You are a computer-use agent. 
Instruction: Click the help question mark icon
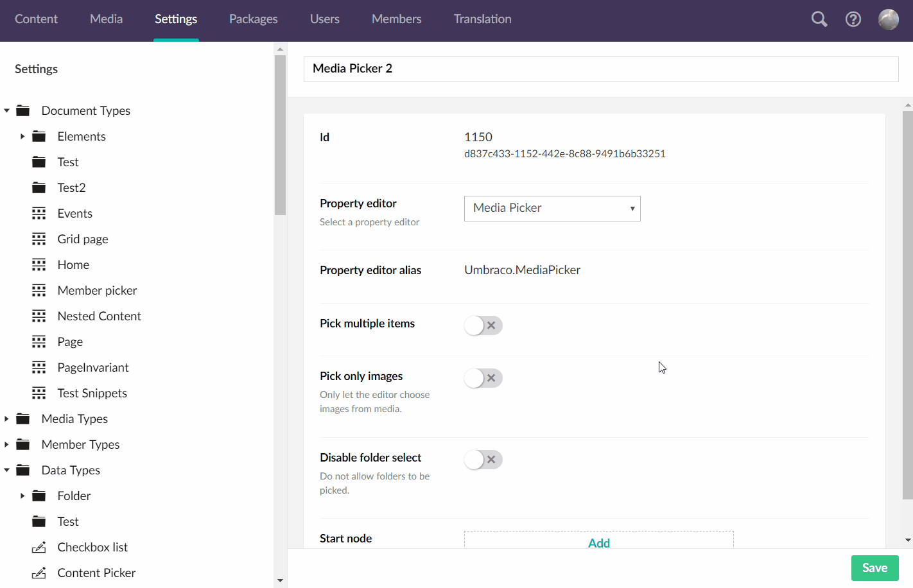pyautogui.click(x=853, y=19)
